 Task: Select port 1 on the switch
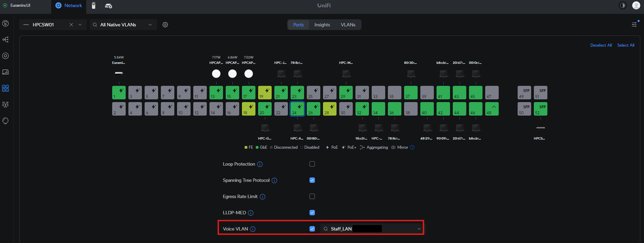point(119,93)
